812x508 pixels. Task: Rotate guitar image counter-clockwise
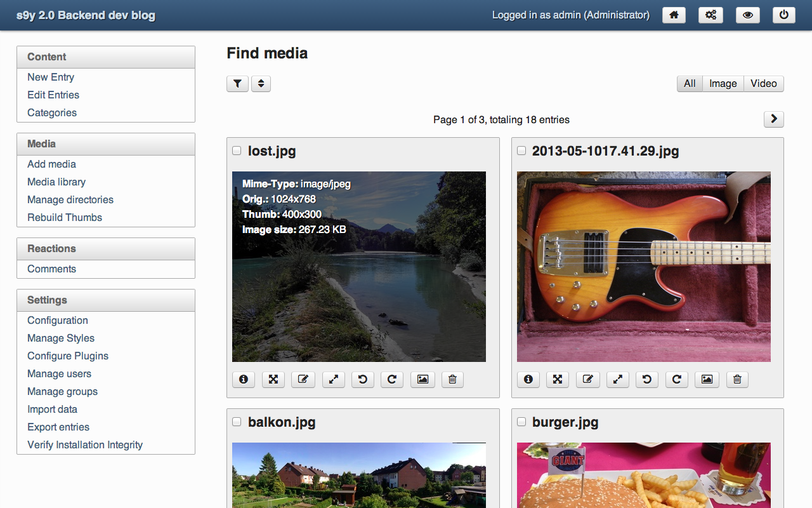[646, 380]
